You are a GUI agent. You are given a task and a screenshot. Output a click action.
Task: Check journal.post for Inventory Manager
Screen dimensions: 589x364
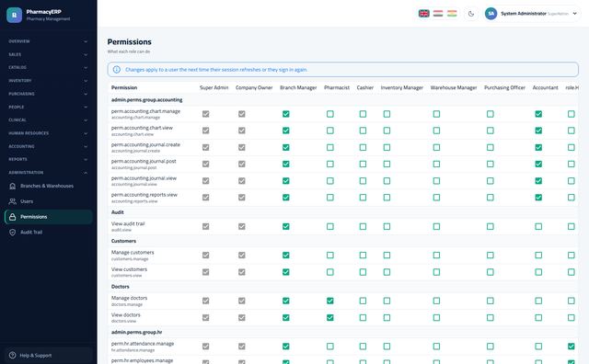click(x=387, y=164)
